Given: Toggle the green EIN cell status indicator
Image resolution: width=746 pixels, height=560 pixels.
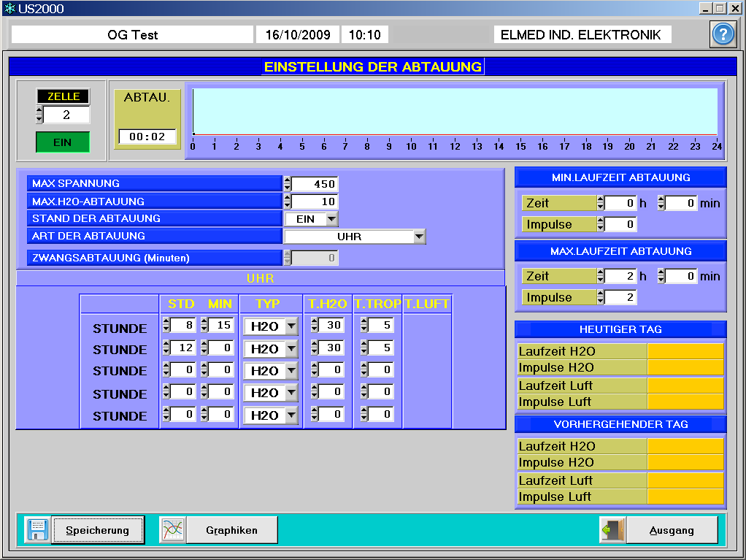Looking at the screenshot, I should click(x=63, y=142).
